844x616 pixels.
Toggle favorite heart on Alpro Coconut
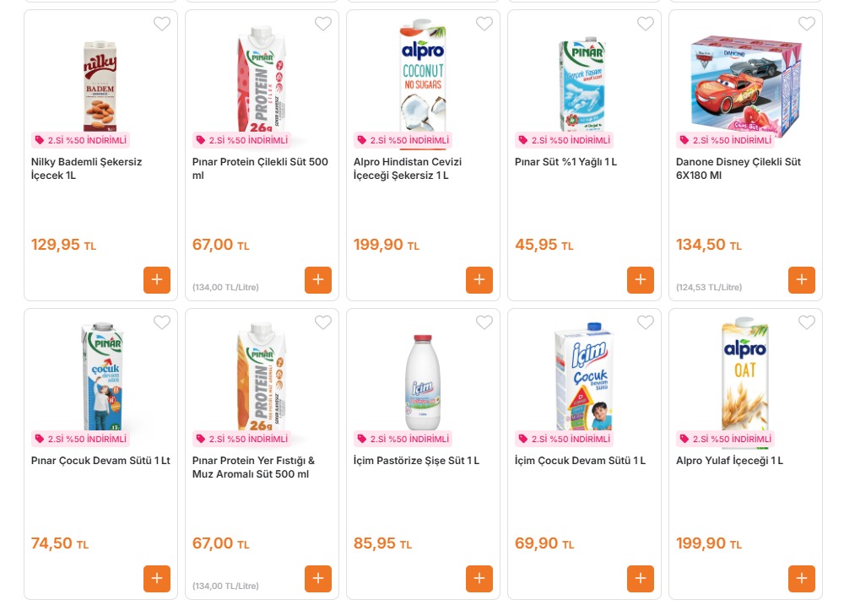[484, 24]
